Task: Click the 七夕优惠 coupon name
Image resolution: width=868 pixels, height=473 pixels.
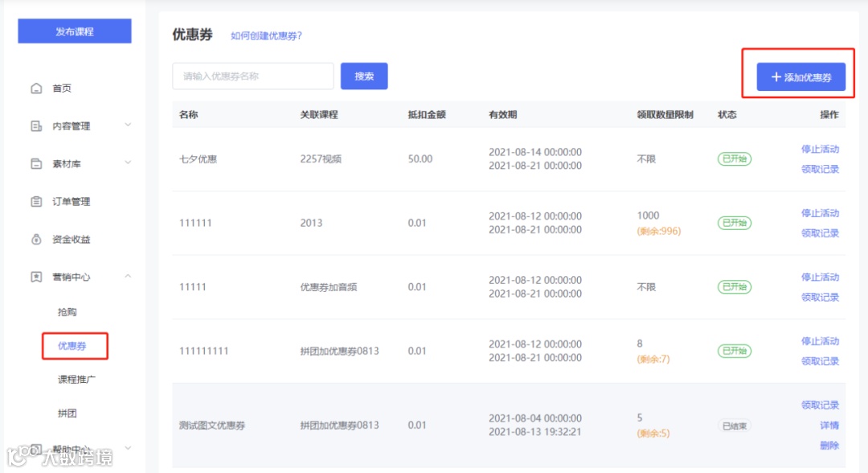Action: pos(199,159)
